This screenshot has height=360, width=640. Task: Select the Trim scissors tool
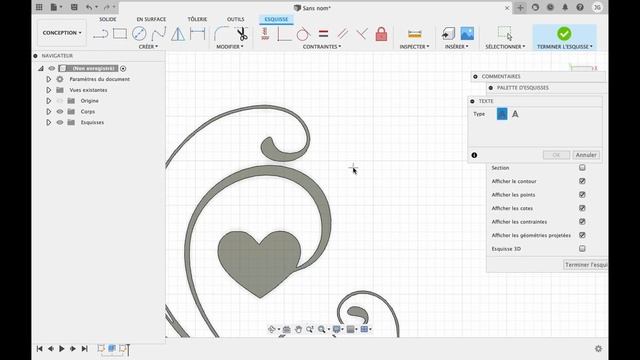click(242, 34)
